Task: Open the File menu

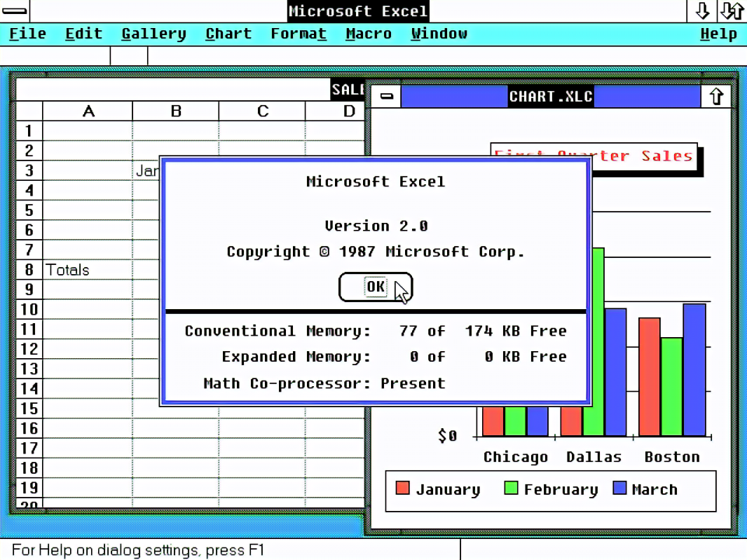Action: point(27,33)
